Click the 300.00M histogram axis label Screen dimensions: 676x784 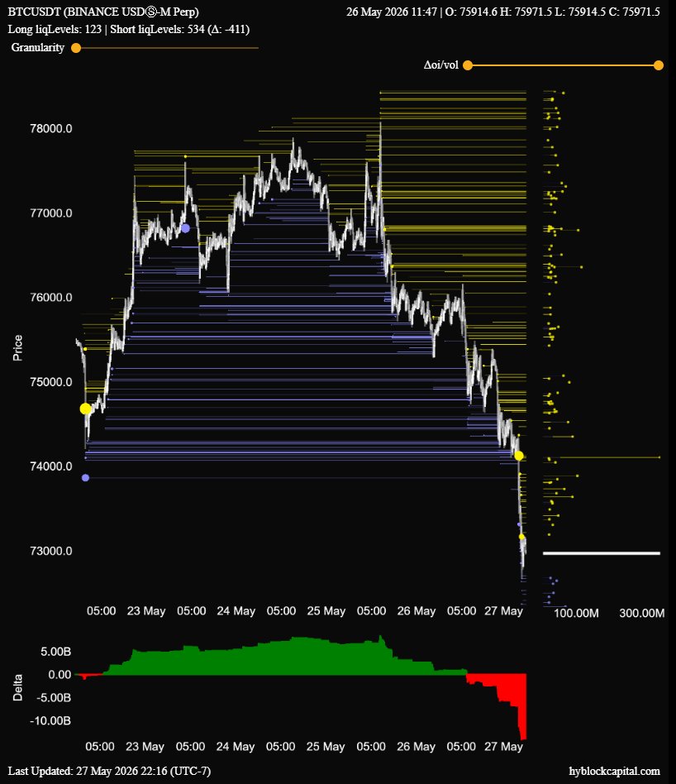pyautogui.click(x=641, y=613)
